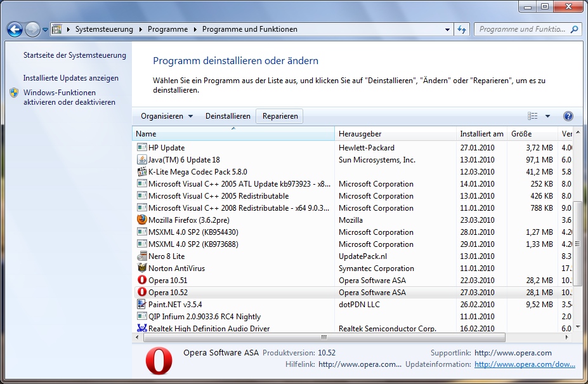Select the install date 23.03.2010
588x384 pixels.
click(478, 220)
